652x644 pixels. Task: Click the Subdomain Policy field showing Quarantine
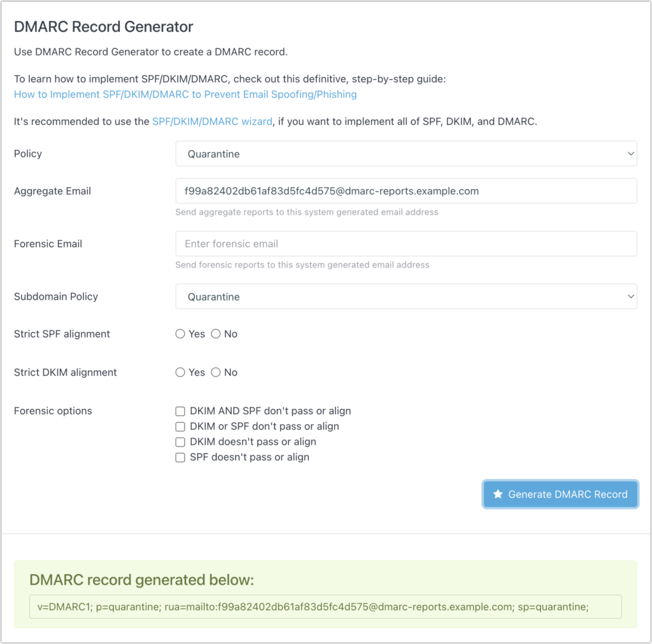405,296
